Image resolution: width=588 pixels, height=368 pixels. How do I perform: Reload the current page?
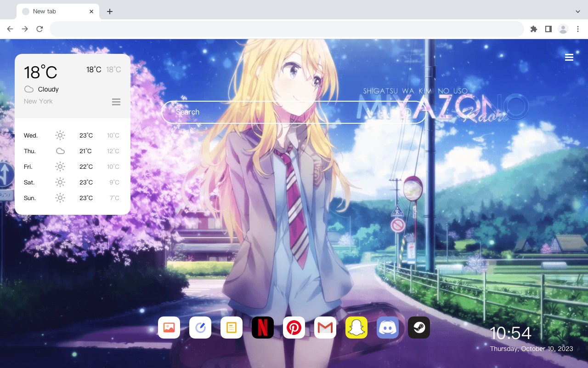tap(40, 29)
